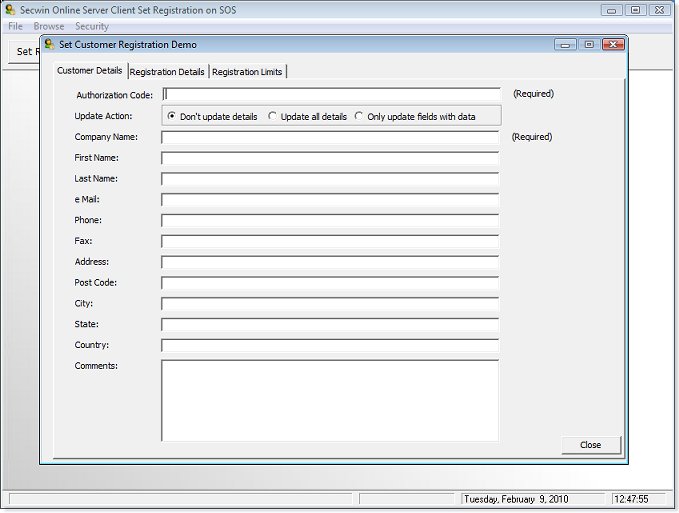Click inside the Comments text area
Viewport: 679px width, 513px height.
coord(330,400)
